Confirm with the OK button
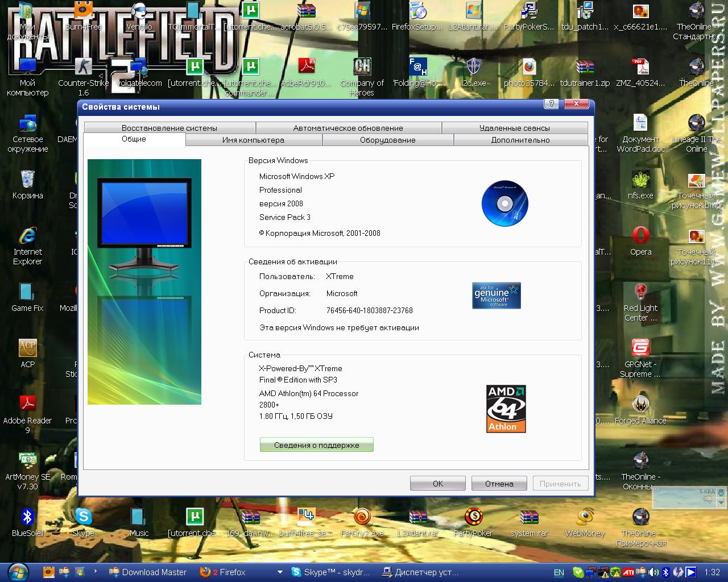 point(438,484)
